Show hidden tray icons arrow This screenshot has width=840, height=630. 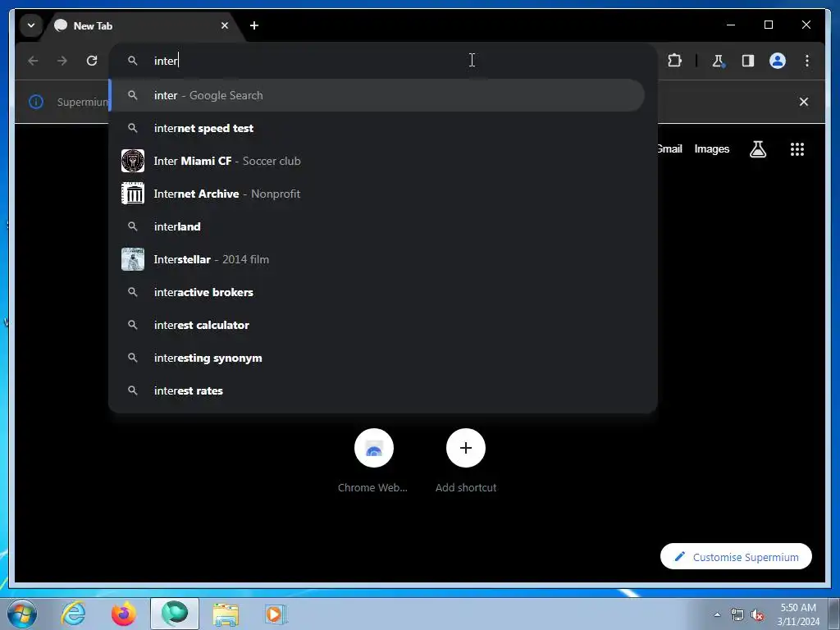pos(717,614)
